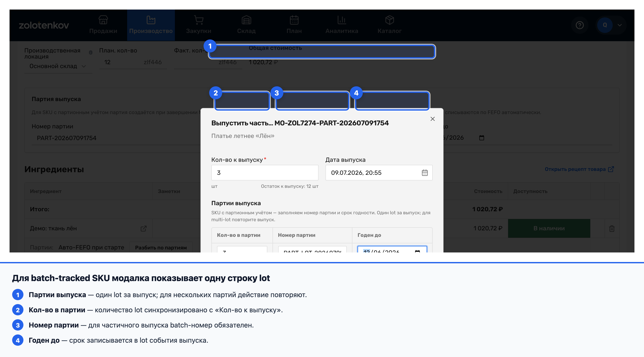Open the План section
Screen dimensions: 644x357
(x=294, y=25)
